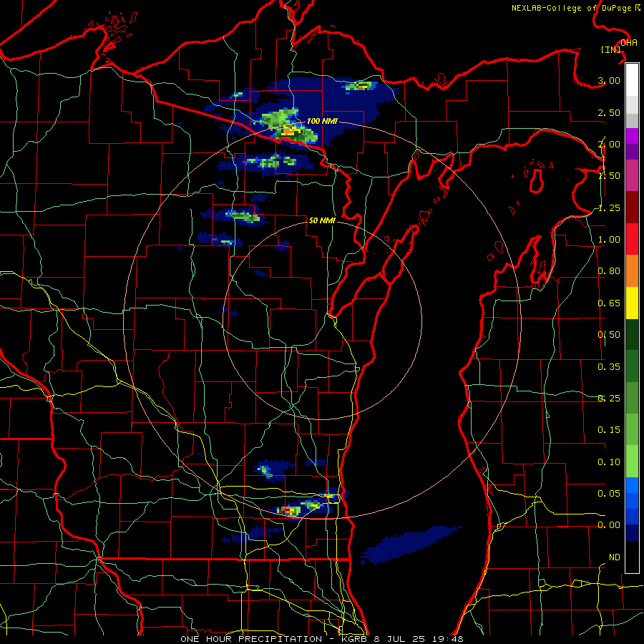Click the ONE HOUR PRECIPITATION title text
Screen dimensions: 644x644
(251, 639)
